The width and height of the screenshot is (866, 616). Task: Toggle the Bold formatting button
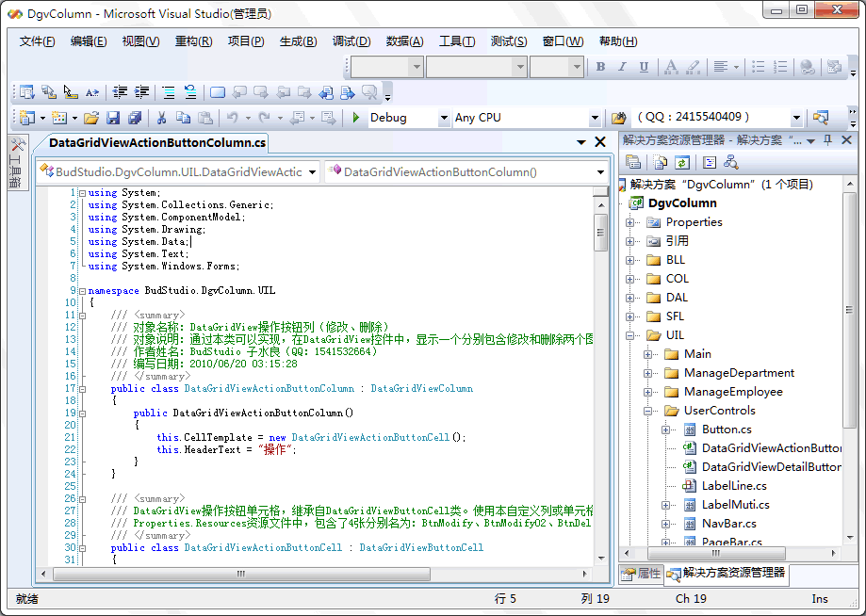tap(600, 67)
